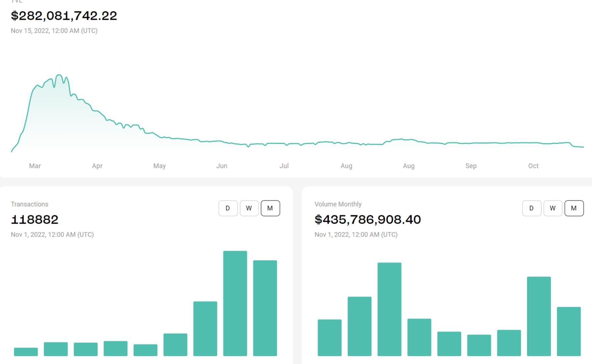This screenshot has width=592, height=364.
Task: Switch Transactions chart to weekly view
Action: click(249, 208)
